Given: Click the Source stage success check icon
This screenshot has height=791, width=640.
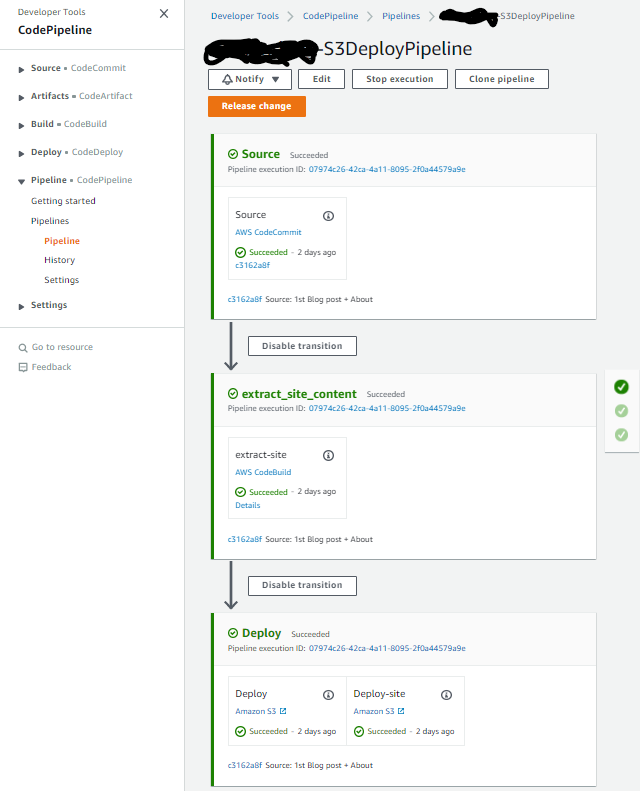Looking at the screenshot, I should [x=233, y=154].
